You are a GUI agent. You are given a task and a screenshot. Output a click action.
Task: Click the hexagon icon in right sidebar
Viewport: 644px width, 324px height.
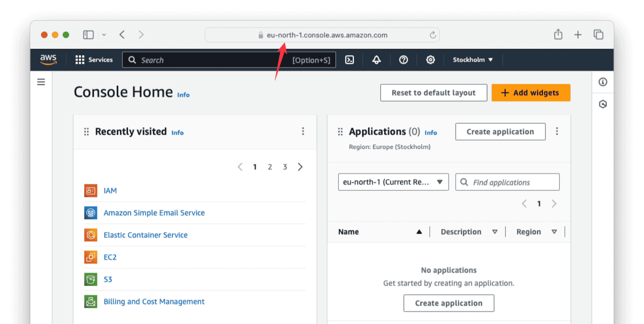pos(603,104)
